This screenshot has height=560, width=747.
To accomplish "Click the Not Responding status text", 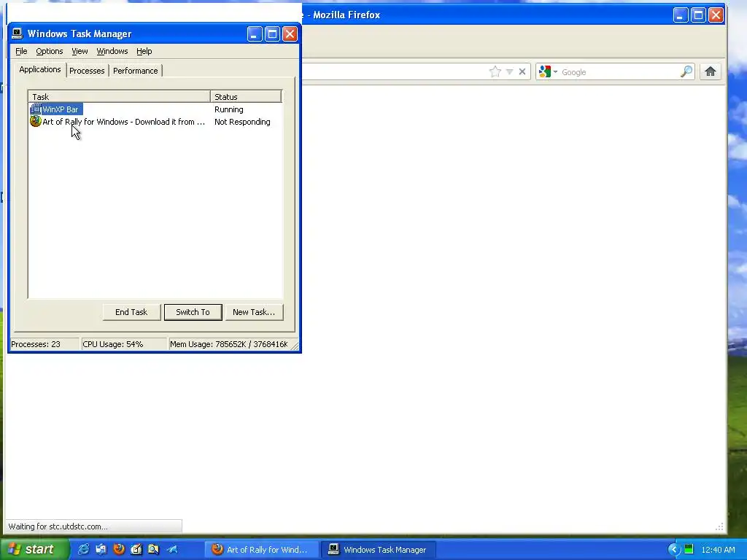I will [x=242, y=122].
